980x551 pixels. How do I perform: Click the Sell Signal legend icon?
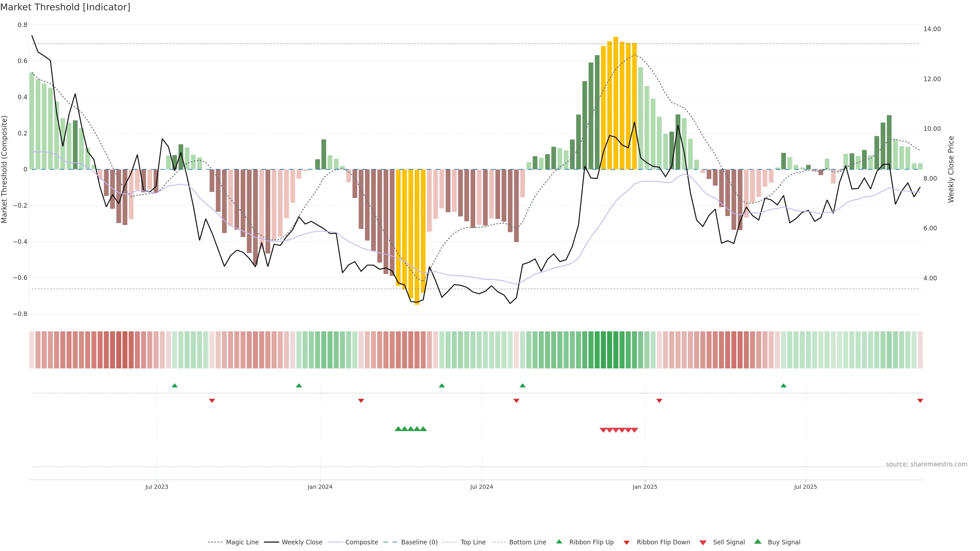click(x=703, y=542)
